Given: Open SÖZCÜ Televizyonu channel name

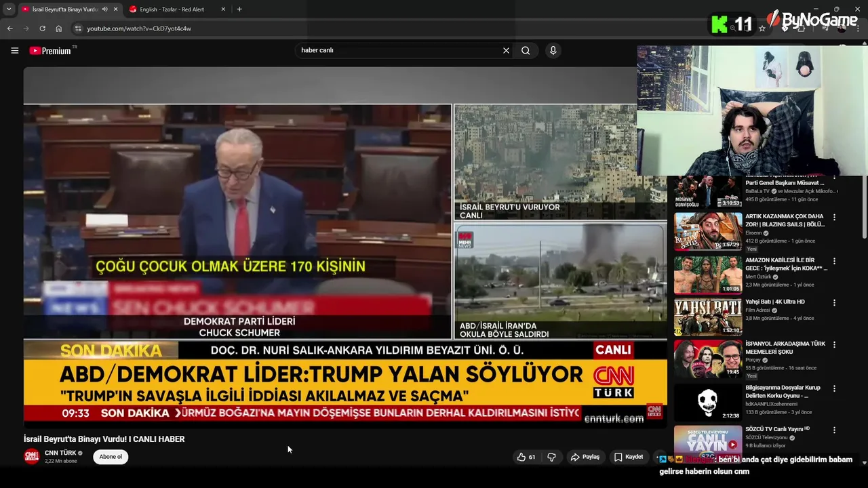Looking at the screenshot, I should (766, 437).
